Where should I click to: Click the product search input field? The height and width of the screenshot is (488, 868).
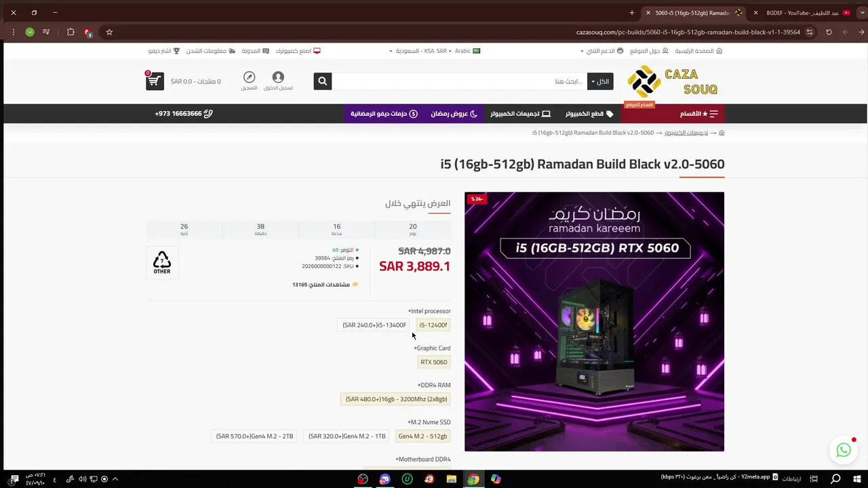[x=459, y=81]
